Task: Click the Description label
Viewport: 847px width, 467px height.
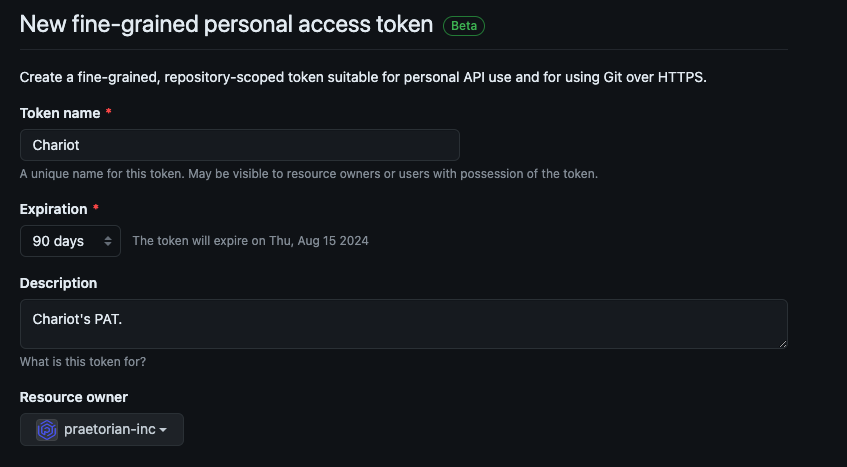Action: [x=58, y=283]
